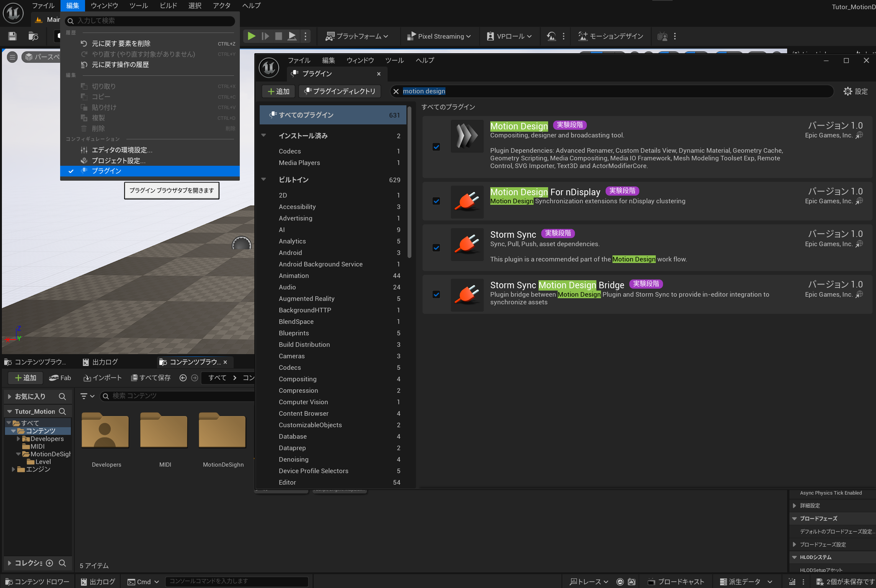Click the Stop simulation icon
Viewport: 876px width, 588px height.
(278, 36)
